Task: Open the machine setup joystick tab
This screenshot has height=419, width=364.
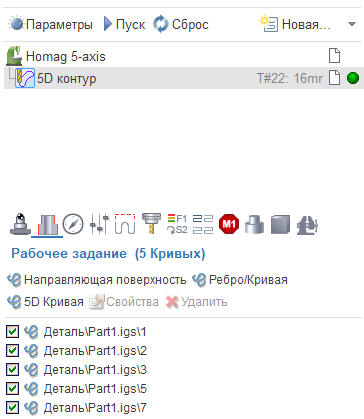Action: [x=21, y=224]
